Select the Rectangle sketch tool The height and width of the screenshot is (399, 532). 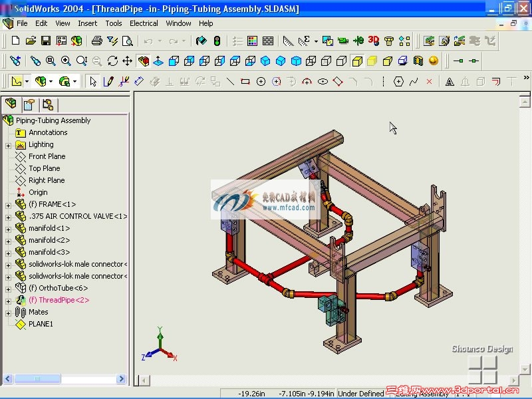245,81
